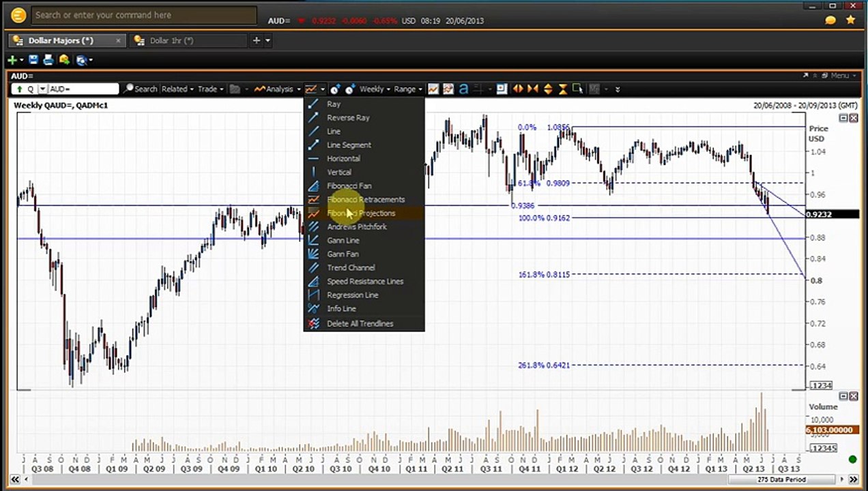Select Gann Line from menu

click(x=364, y=241)
